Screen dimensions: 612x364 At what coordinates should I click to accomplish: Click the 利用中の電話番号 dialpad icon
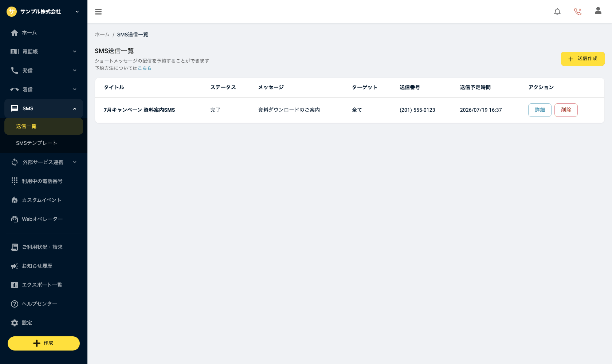(x=15, y=181)
